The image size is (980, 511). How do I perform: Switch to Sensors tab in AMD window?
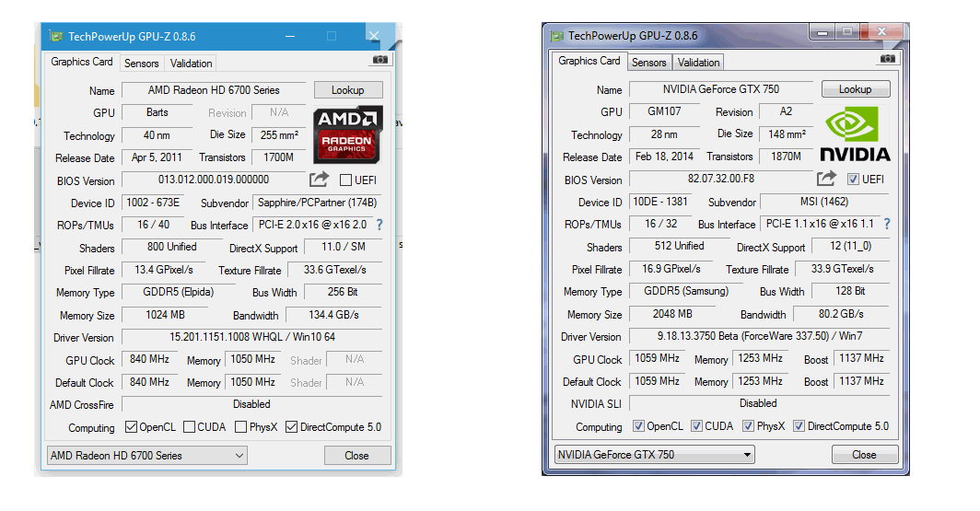pos(141,64)
